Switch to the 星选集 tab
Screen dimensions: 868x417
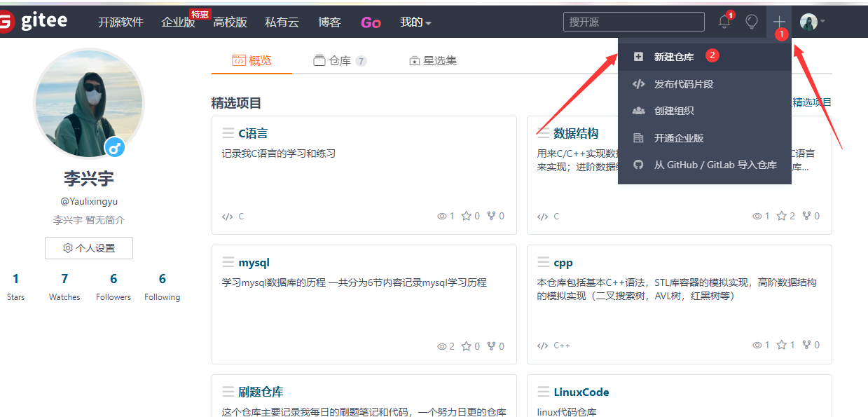coord(433,61)
